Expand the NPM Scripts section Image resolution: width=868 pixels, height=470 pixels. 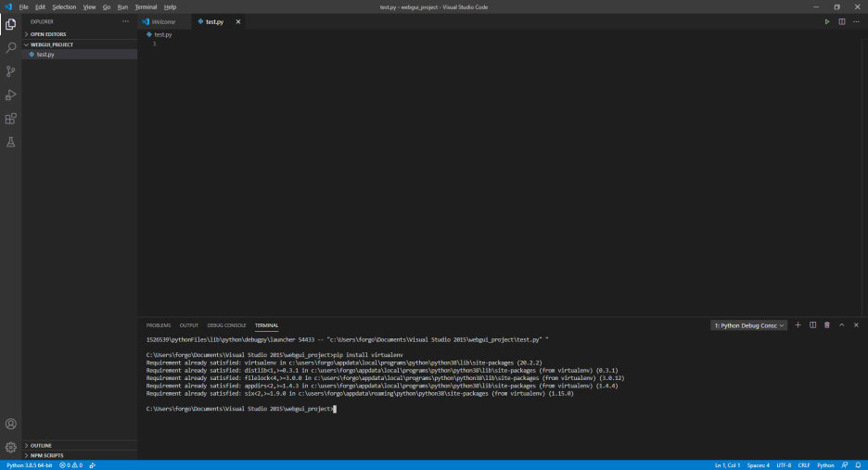pyautogui.click(x=80, y=455)
